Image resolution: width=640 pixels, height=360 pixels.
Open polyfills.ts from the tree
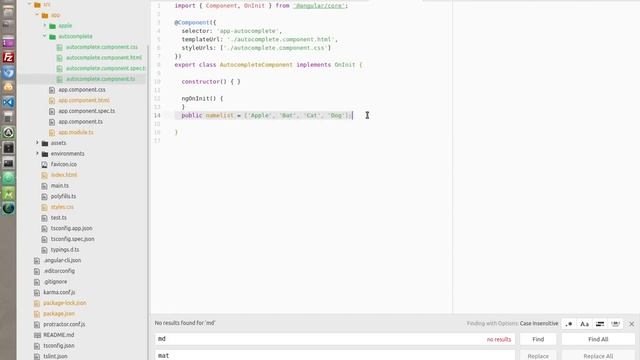[63, 196]
